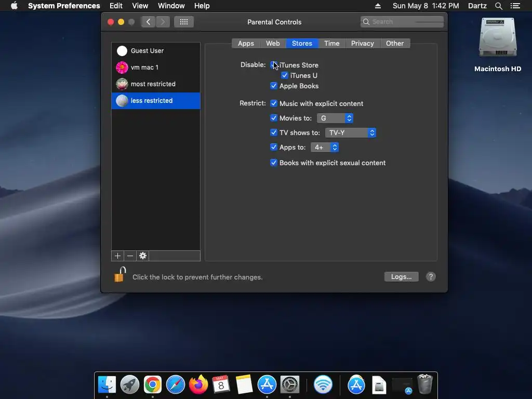Switch to the Time tab

tap(332, 44)
